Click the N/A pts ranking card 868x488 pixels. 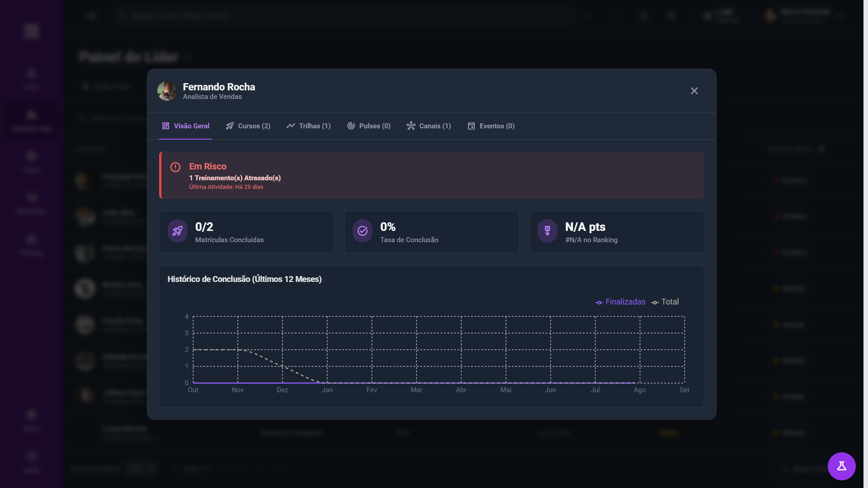pyautogui.click(x=617, y=232)
